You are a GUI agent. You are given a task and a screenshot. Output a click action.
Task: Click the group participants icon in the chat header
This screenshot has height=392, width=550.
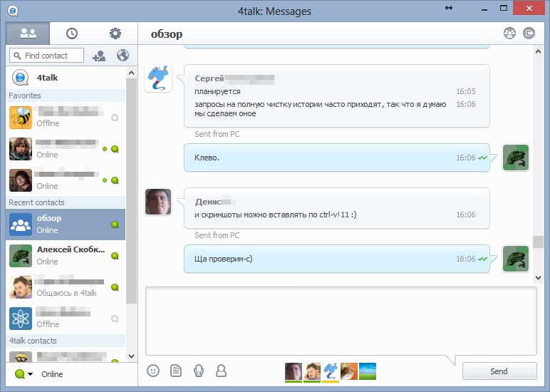click(x=509, y=33)
